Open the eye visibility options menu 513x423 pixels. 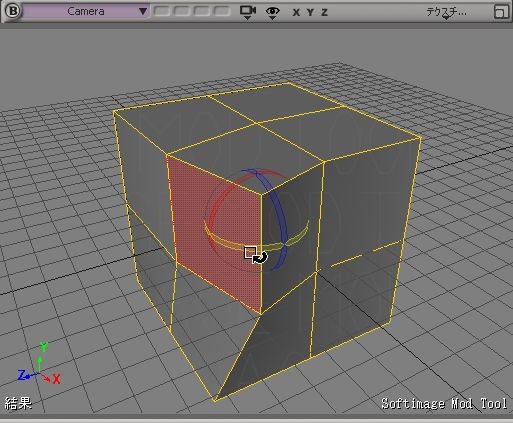(x=272, y=12)
